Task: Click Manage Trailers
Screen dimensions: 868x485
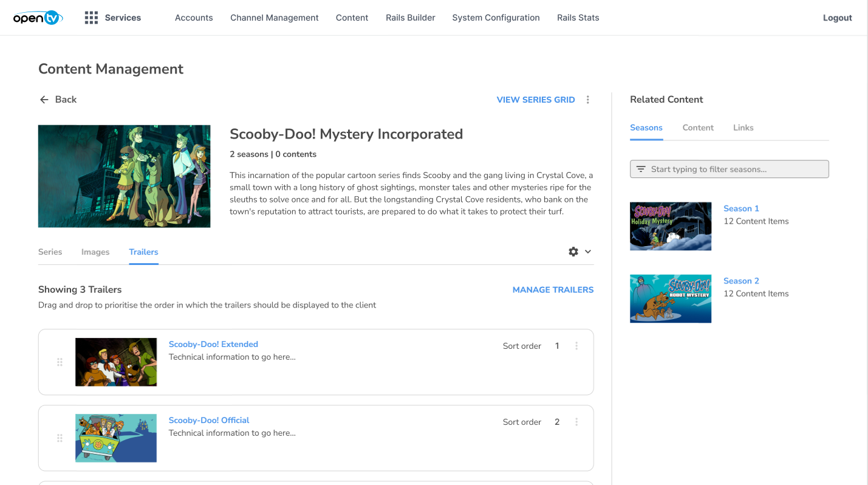Action: [553, 290]
